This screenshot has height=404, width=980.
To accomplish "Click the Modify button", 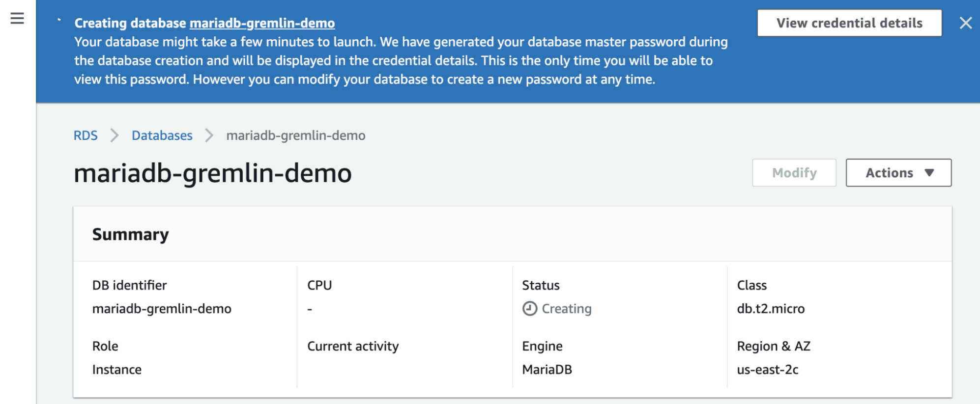I will click(794, 173).
